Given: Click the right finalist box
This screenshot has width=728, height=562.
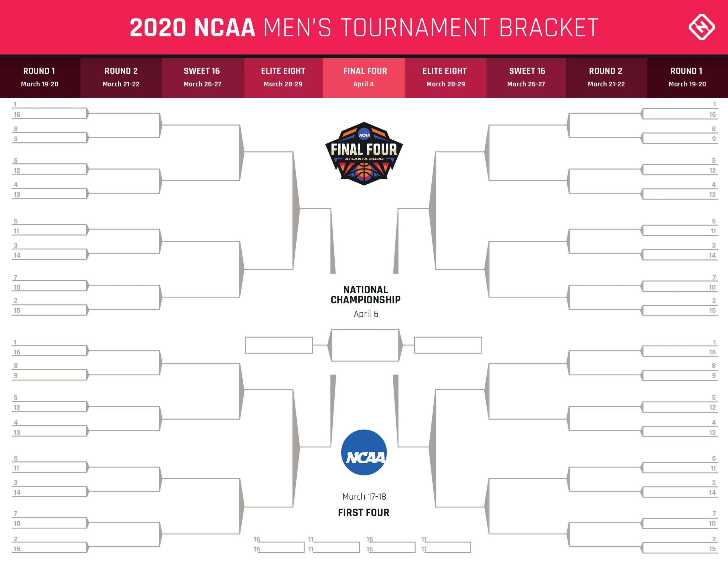Looking at the screenshot, I should pos(448,345).
